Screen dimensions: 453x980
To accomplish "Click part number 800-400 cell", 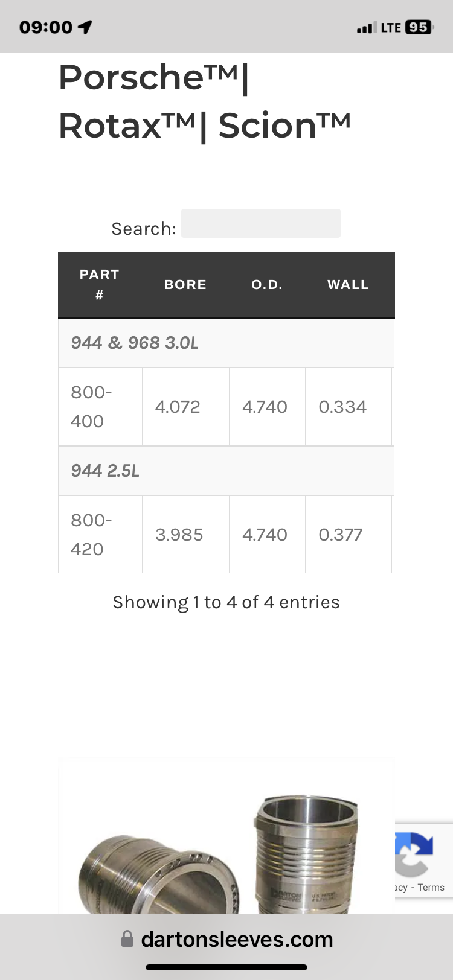I will pos(100,407).
